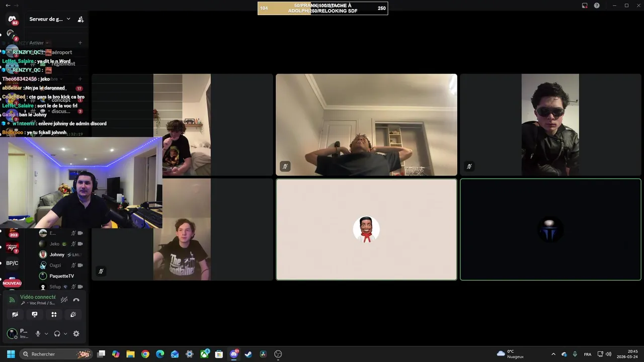Open Google Chrome from the taskbar

pyautogui.click(x=145, y=354)
